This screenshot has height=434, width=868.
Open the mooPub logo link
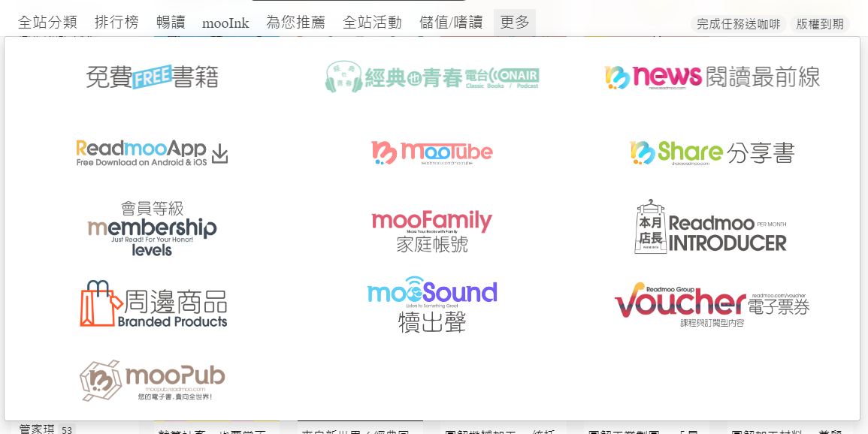(152, 381)
